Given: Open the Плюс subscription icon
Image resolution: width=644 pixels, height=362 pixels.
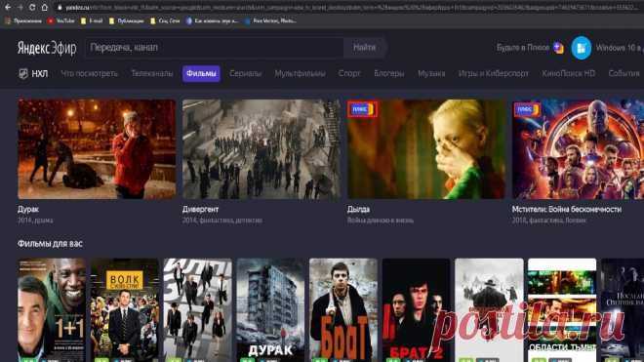Looking at the screenshot, I should click(558, 48).
